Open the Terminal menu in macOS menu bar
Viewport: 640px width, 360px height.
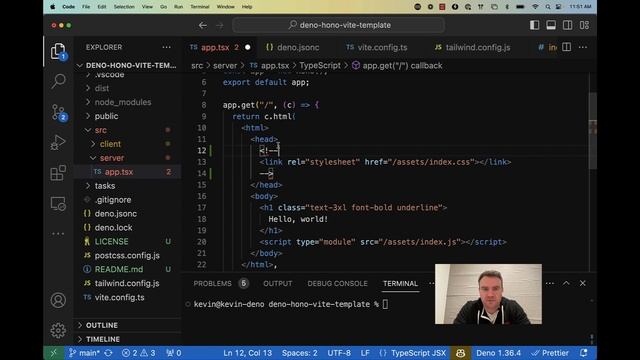click(x=200, y=7)
